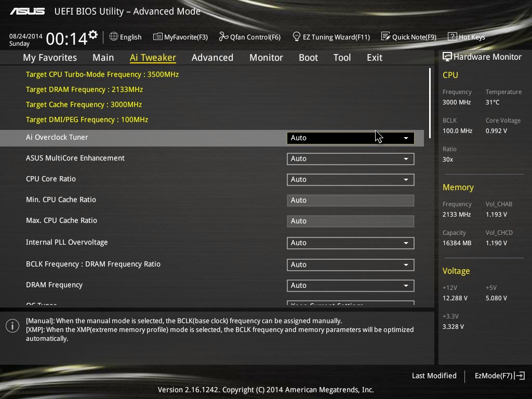Click the Last Modified button
532x399 pixels.
(x=434, y=376)
